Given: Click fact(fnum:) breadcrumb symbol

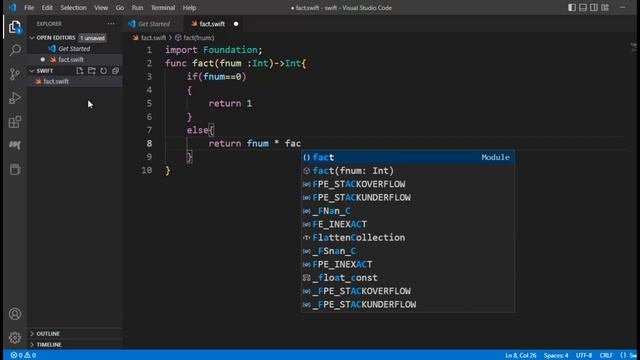Looking at the screenshot, I should pos(198,38).
